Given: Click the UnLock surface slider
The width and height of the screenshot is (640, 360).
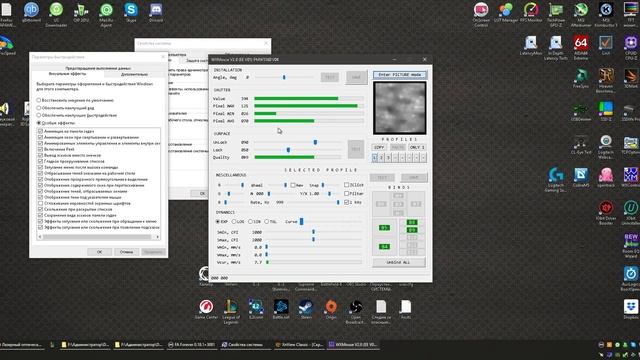Looking at the screenshot, I should tap(298, 142).
